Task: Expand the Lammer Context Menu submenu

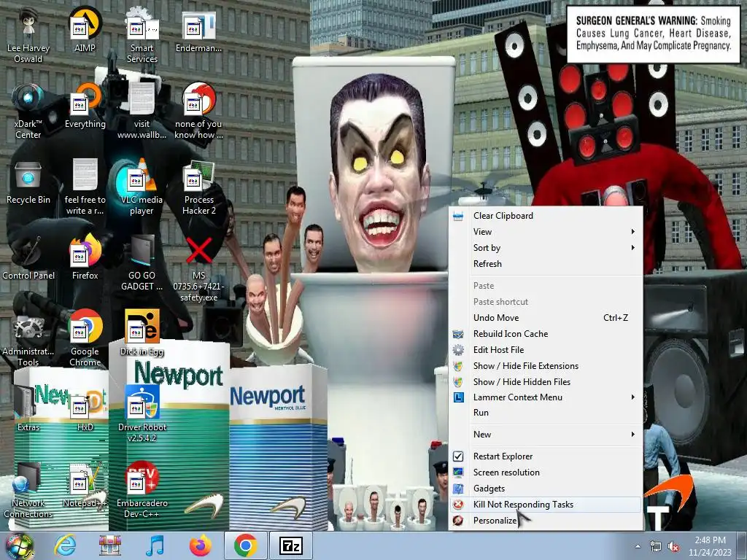Action: click(546, 397)
